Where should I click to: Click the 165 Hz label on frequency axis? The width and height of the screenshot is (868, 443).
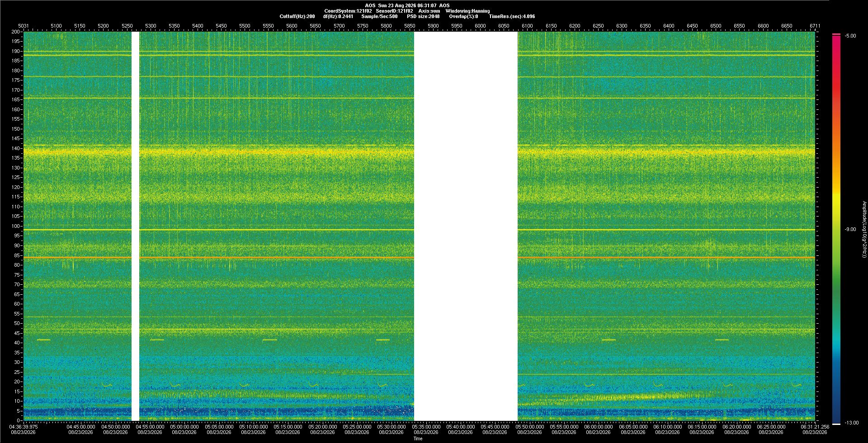pyautogui.click(x=16, y=99)
